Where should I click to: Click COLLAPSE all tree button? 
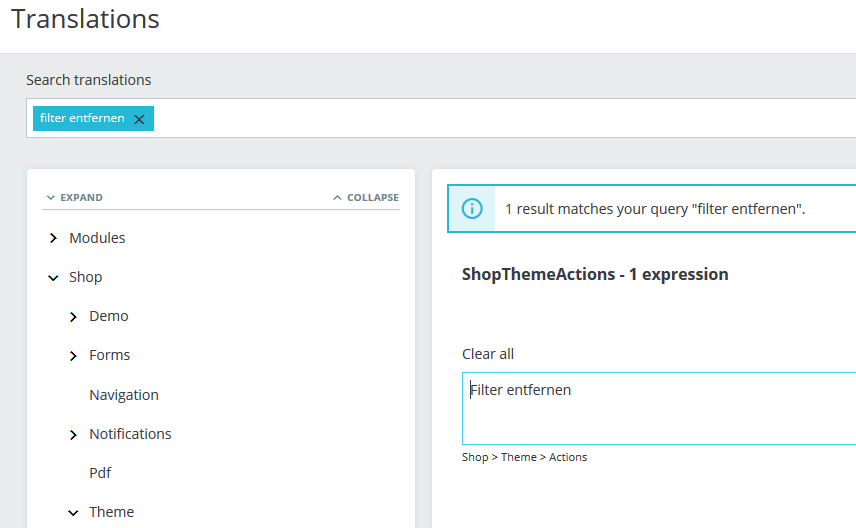pyautogui.click(x=366, y=198)
